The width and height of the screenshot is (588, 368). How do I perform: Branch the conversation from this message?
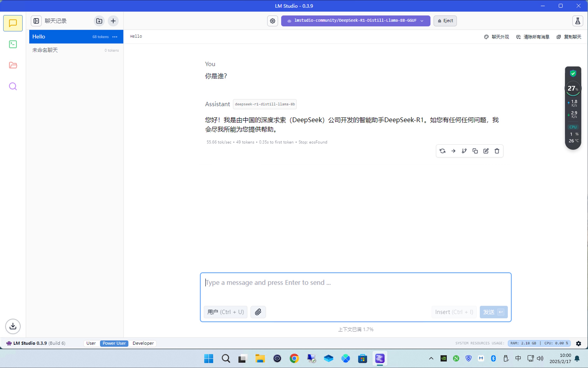click(464, 151)
